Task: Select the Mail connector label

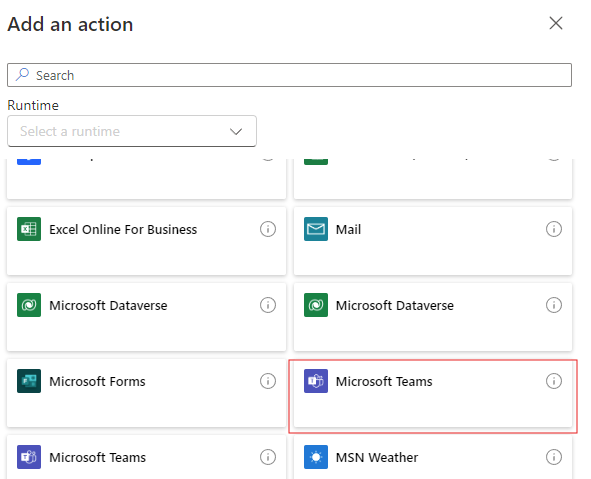Action: (348, 230)
